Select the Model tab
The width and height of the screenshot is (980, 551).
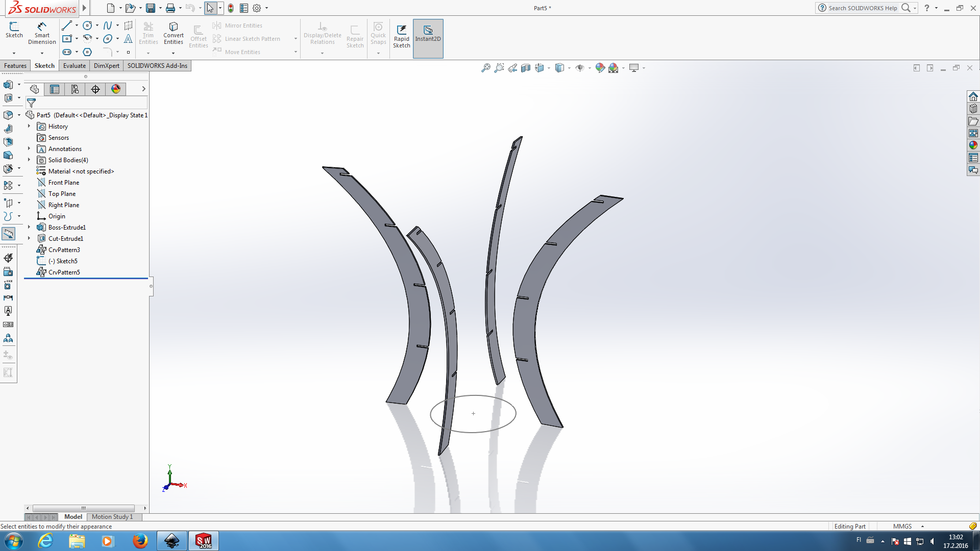coord(73,517)
